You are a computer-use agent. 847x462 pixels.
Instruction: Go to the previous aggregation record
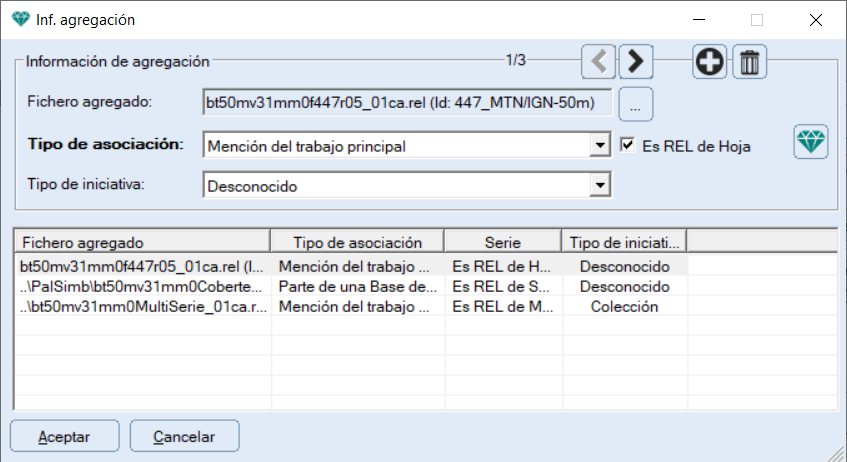point(599,62)
